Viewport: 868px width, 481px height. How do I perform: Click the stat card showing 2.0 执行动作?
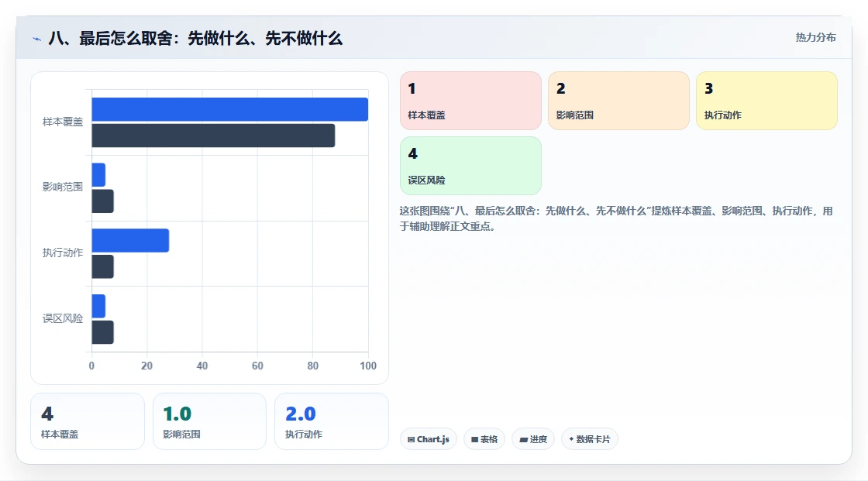tap(332, 421)
